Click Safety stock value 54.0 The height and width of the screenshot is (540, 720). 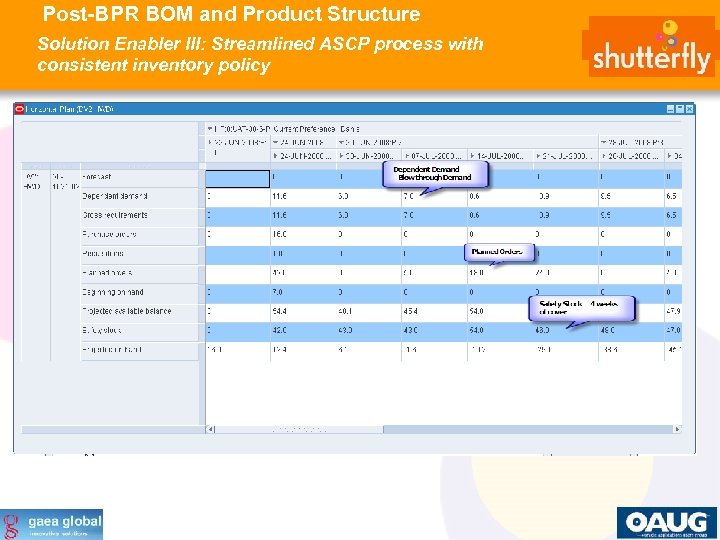[476, 330]
